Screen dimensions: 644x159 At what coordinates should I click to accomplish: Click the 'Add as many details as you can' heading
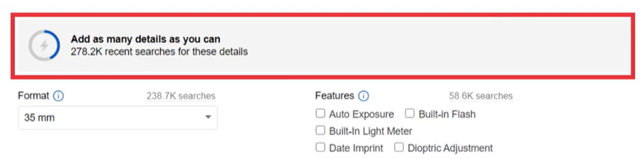pos(145,39)
